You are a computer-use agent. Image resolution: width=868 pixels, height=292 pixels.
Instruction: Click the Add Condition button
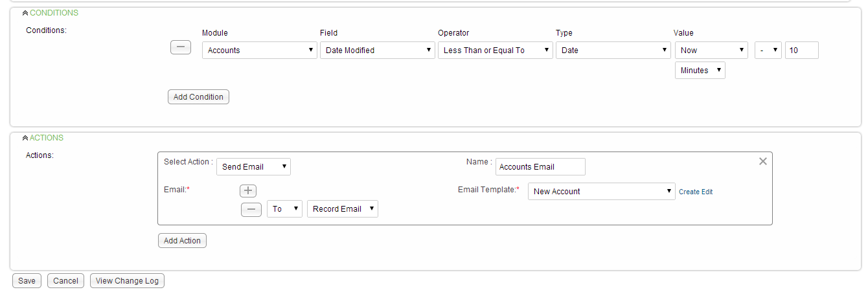(x=198, y=97)
